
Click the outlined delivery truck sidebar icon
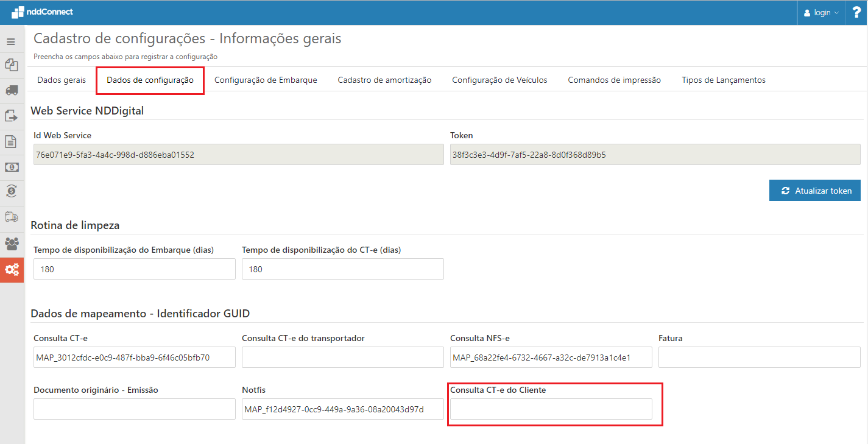coord(11,217)
